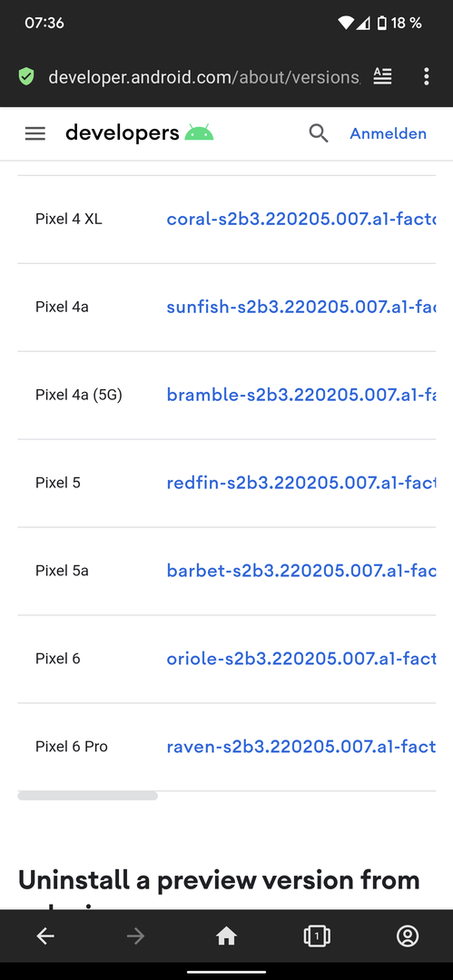The image size is (453, 980).
Task: View site security shield info
Action: [x=25, y=77]
